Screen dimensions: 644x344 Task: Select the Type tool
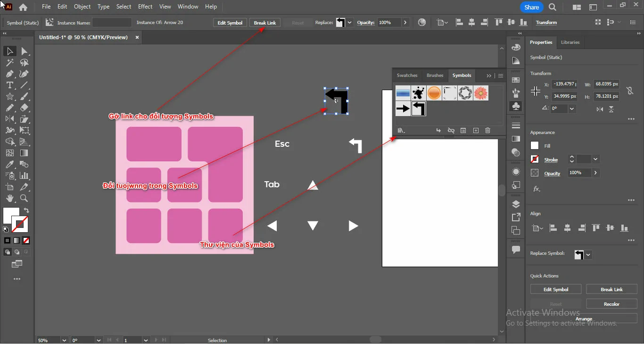9,85
